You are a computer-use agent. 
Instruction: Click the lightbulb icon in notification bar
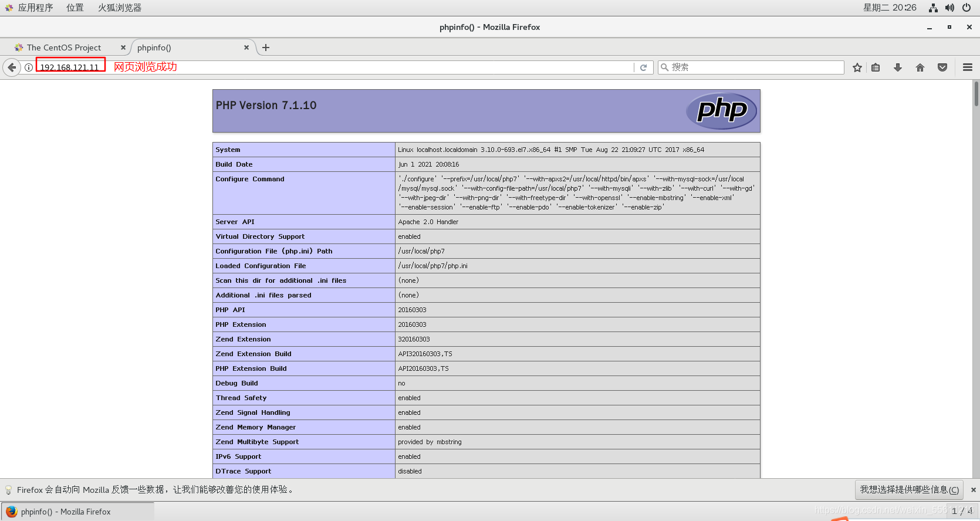[x=8, y=490]
